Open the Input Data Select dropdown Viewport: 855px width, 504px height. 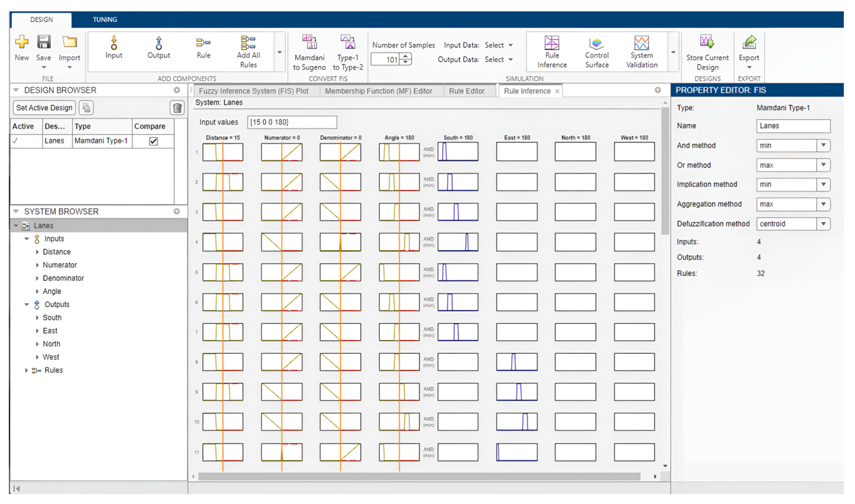pyautogui.click(x=498, y=45)
